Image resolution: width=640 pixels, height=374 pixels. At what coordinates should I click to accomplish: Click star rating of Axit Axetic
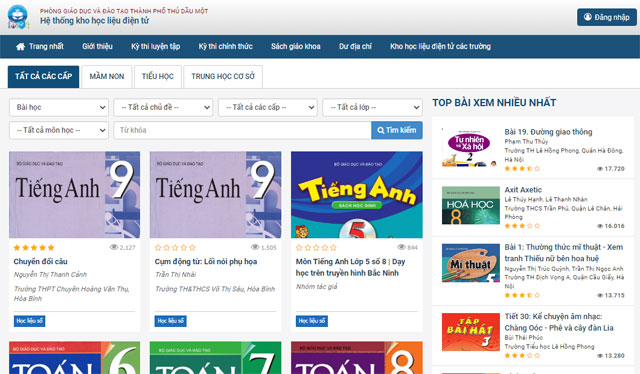[522, 226]
